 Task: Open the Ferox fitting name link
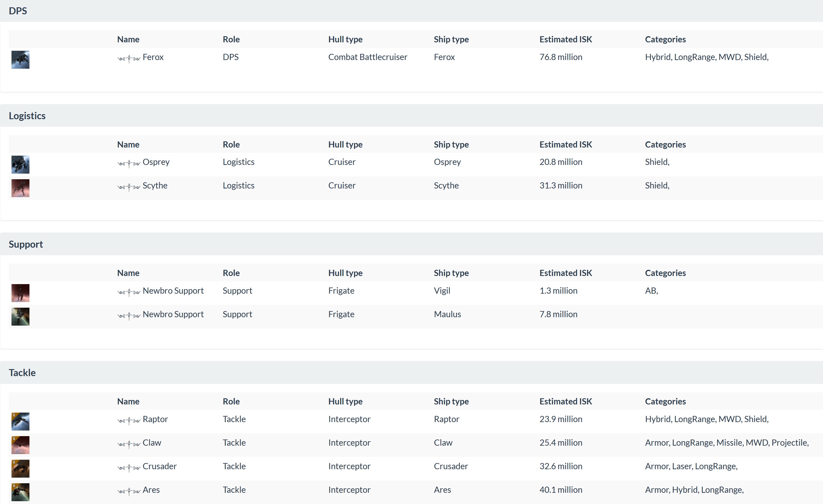pyautogui.click(x=153, y=57)
